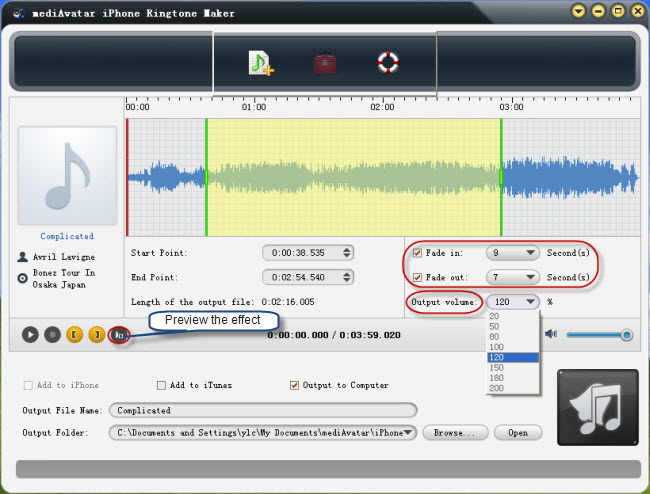Screen dimensions: 650x494
Task: Click the Open folder button
Action: pyautogui.click(x=518, y=433)
